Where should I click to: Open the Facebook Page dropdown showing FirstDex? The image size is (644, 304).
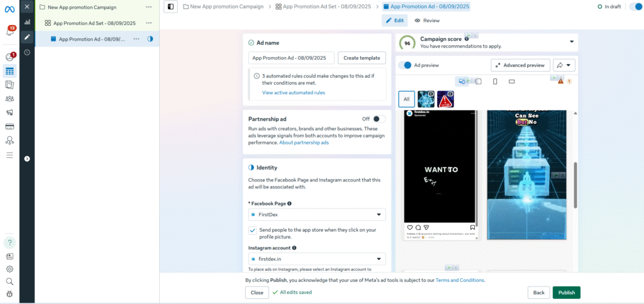[x=317, y=214]
